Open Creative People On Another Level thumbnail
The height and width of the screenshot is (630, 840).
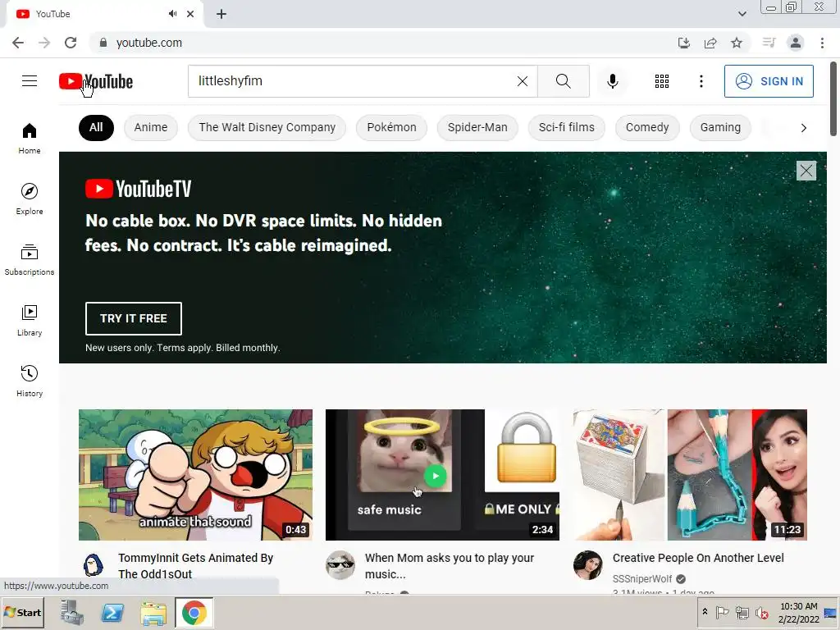click(x=690, y=475)
